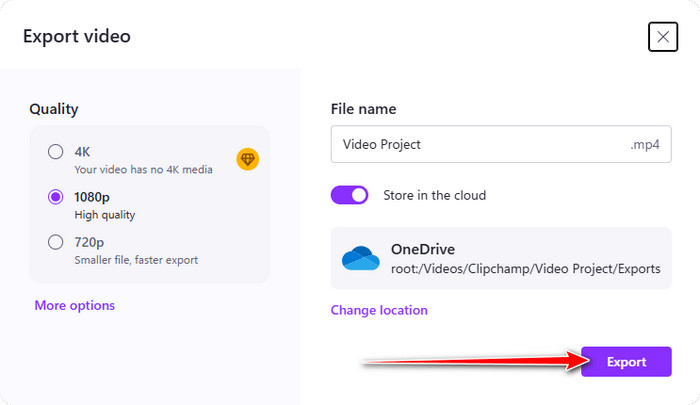Toggle Store in the cloud switch
The height and width of the screenshot is (405, 700).
tap(350, 195)
